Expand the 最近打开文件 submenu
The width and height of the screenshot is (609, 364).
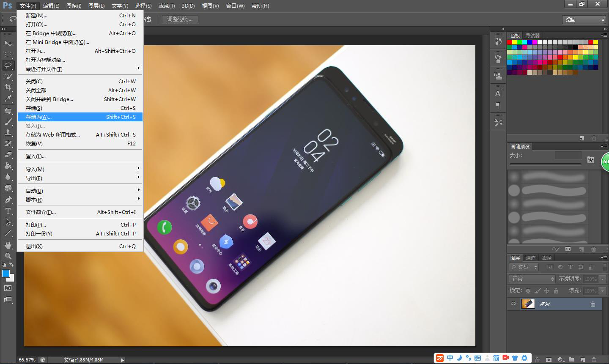click(x=80, y=69)
